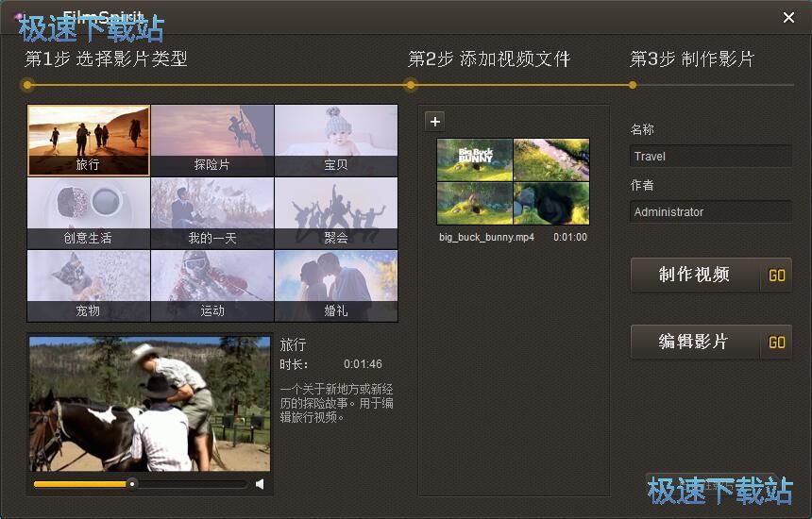
Task: Choose the 宝贝 film type
Action: click(x=336, y=141)
